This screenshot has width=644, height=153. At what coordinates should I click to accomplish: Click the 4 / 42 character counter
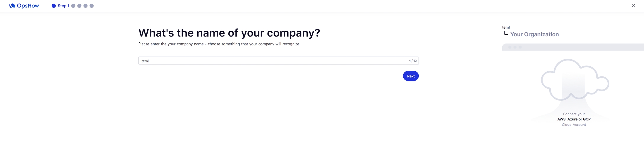(413, 61)
